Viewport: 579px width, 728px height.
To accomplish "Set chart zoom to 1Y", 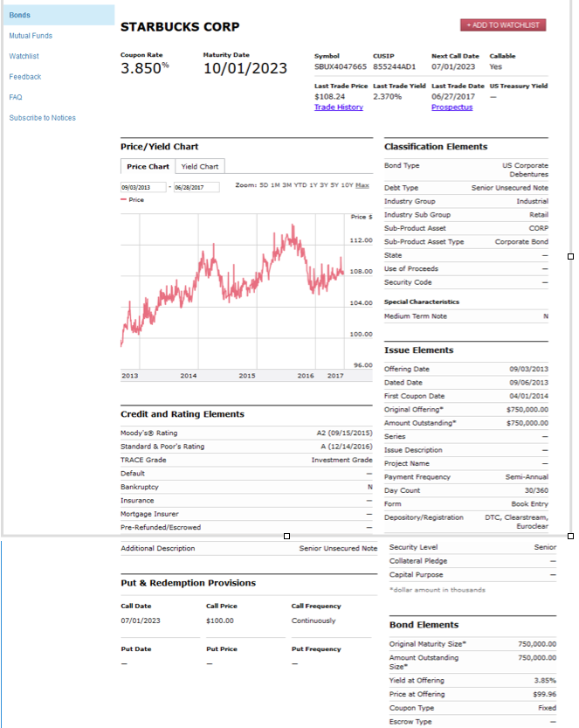I will click(x=314, y=185).
